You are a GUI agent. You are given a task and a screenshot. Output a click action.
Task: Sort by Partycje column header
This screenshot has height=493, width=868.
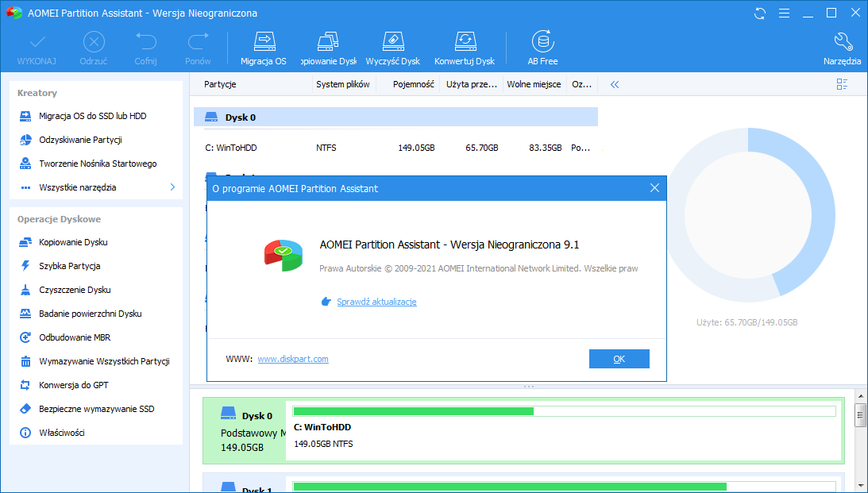(220, 84)
